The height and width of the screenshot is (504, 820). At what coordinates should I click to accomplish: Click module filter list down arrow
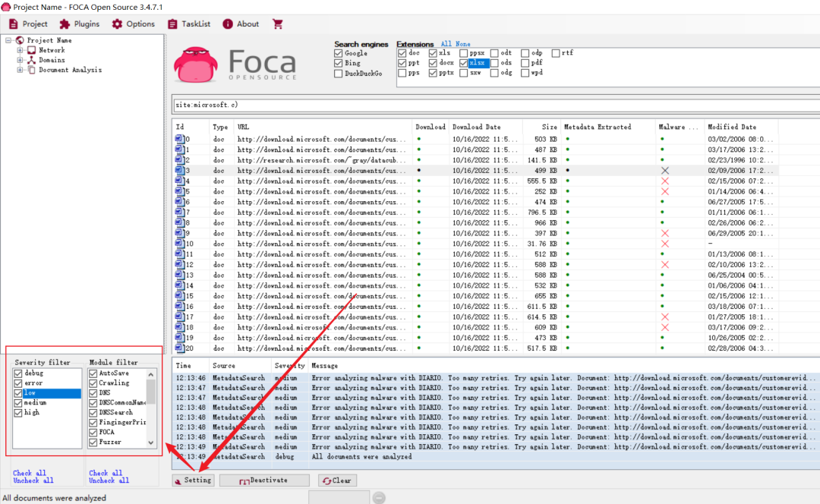(151, 443)
